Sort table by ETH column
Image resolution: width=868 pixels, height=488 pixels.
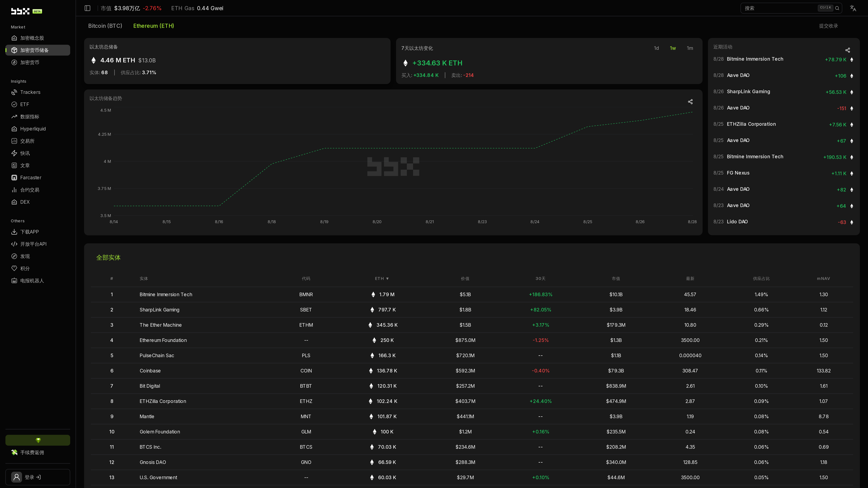pos(382,279)
